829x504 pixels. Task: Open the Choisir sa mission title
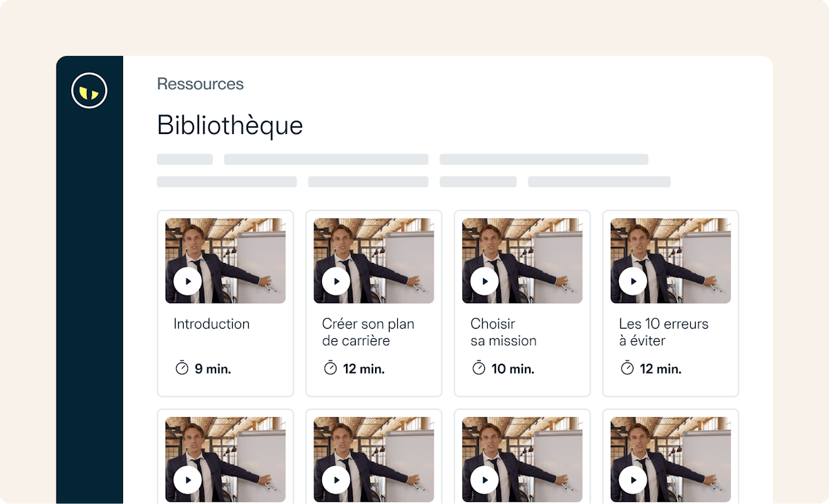pyautogui.click(x=504, y=332)
